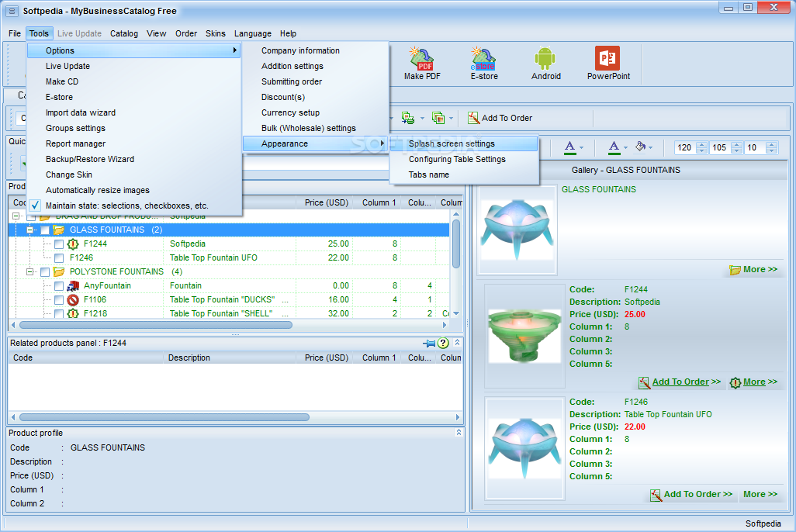The height and width of the screenshot is (532, 796).
Task: Click the badge icon beside F1244 More link
Action: 735,382
